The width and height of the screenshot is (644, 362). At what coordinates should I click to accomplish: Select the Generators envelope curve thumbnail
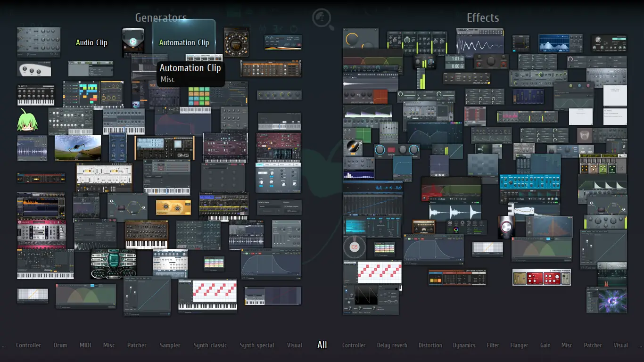point(271,264)
